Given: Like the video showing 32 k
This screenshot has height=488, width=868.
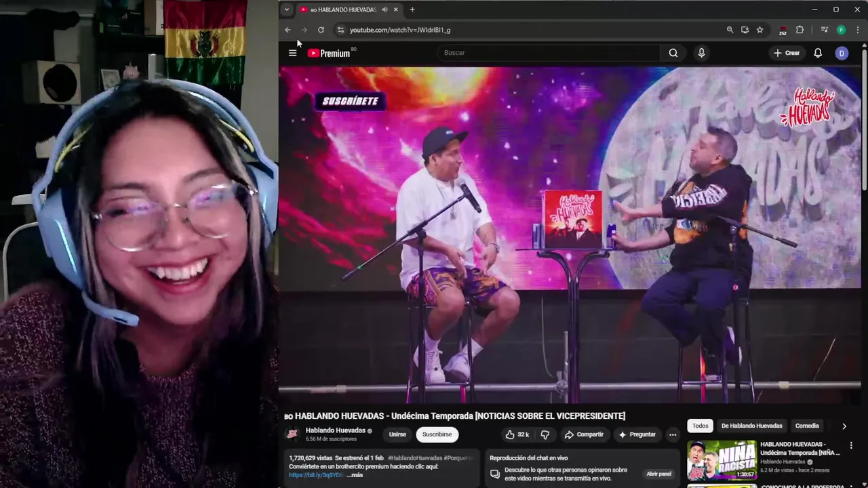Looking at the screenshot, I should (517, 434).
